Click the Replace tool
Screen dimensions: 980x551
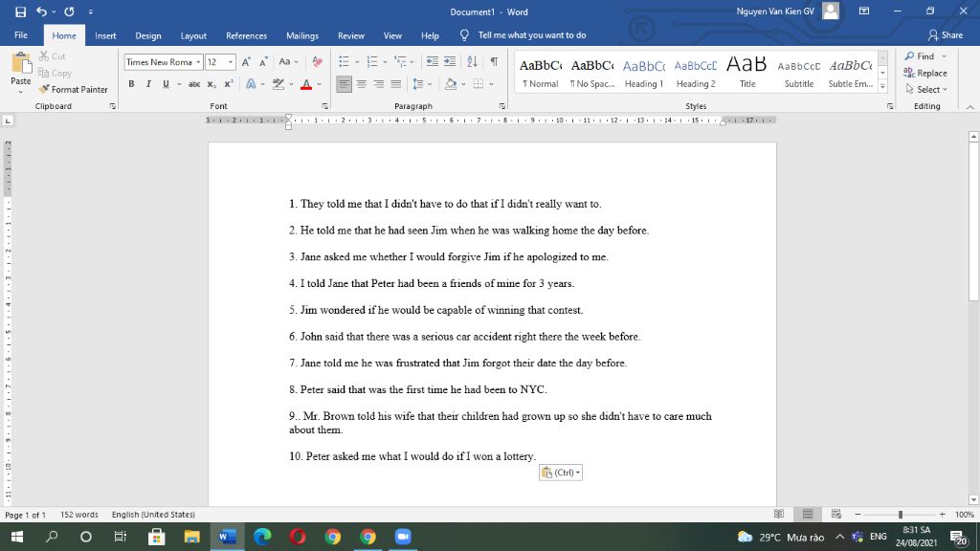point(925,73)
